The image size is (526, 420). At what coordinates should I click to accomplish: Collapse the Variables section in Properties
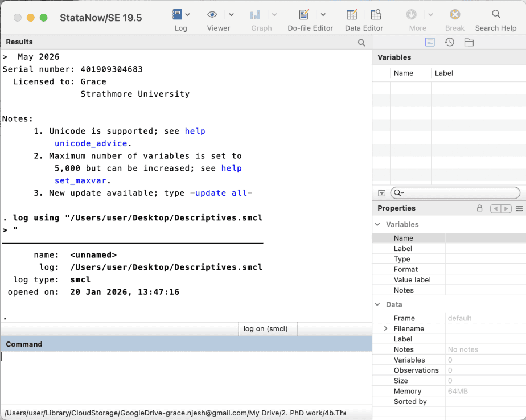coord(377,224)
